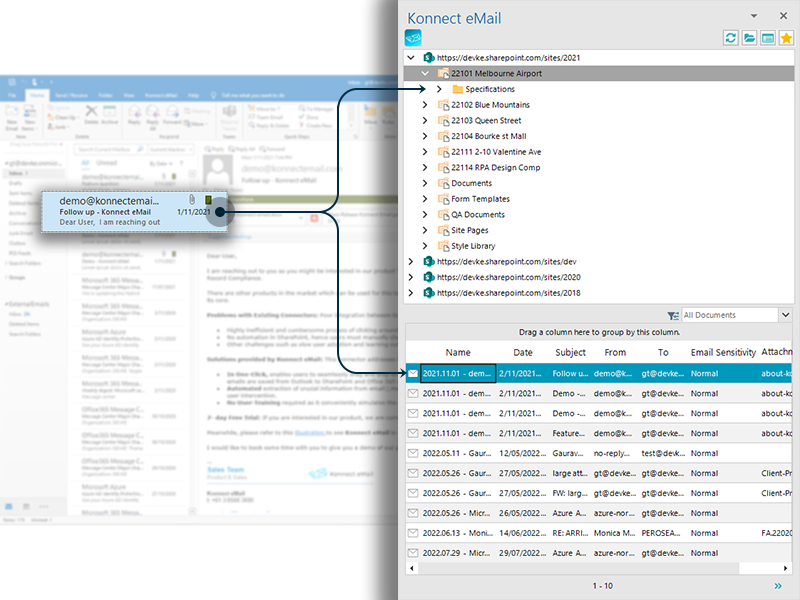Screen dimensions: 800x600
Task: Collapse the 22101 Melbourne Airport library
Action: pos(425,73)
